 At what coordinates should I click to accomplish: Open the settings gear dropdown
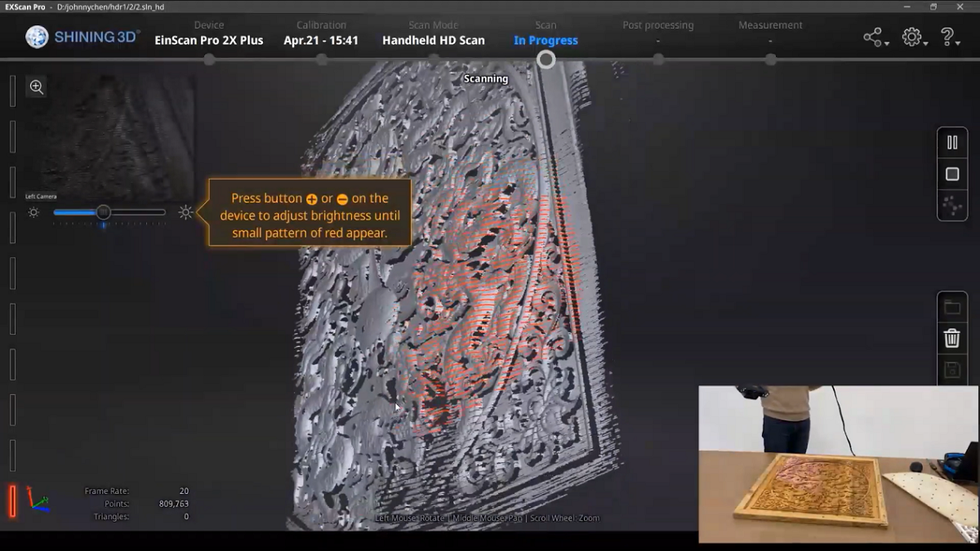[913, 38]
